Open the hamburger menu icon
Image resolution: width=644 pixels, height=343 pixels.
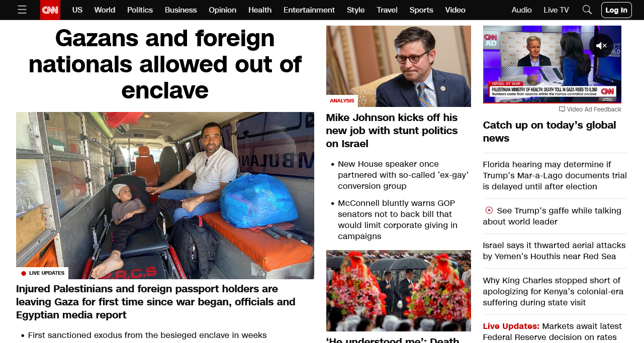pyautogui.click(x=22, y=10)
